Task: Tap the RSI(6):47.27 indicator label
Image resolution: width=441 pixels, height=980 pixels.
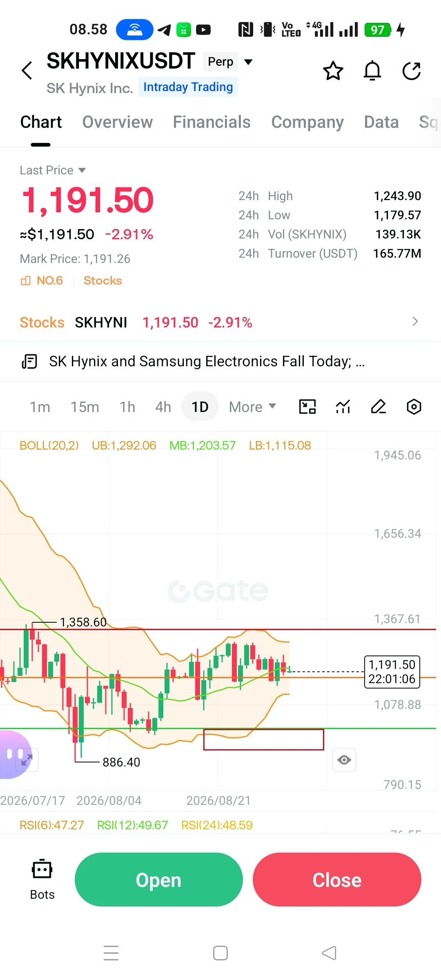Action: pyautogui.click(x=51, y=825)
